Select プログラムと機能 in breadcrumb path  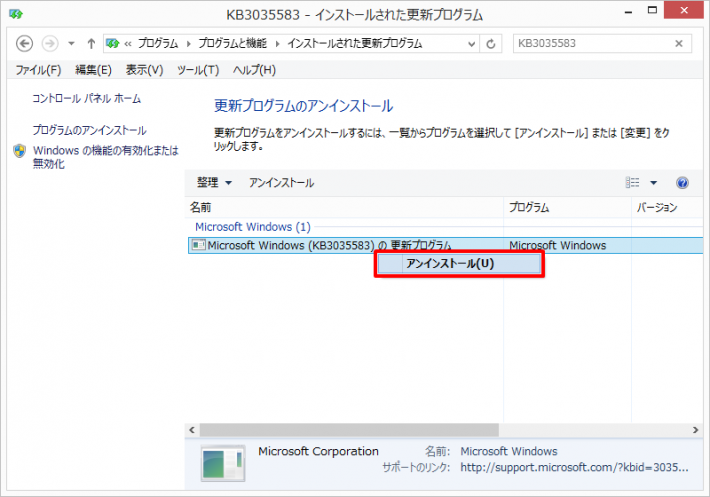(232, 43)
